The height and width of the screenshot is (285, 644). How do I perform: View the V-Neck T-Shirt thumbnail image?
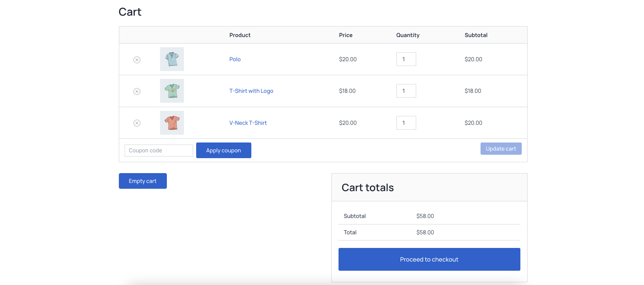[172, 123]
